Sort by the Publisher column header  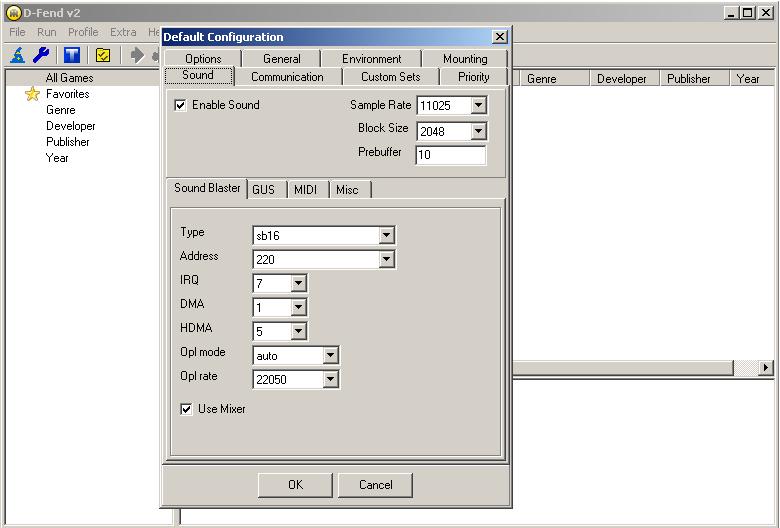coord(694,79)
